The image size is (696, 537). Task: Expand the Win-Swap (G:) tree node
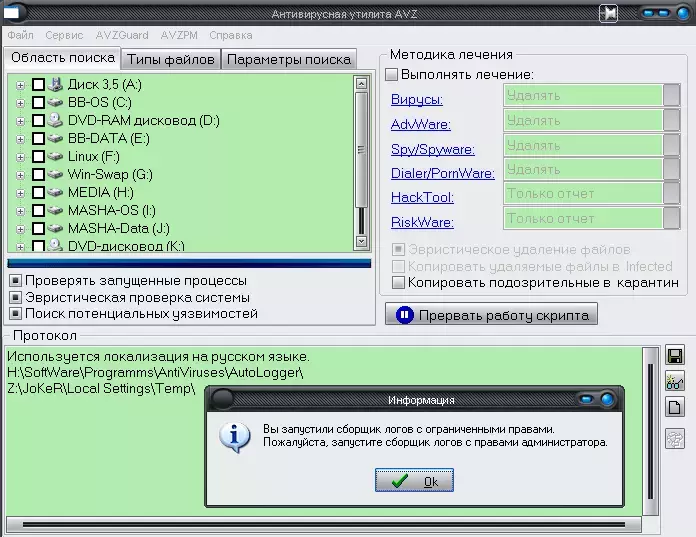pos(20,175)
